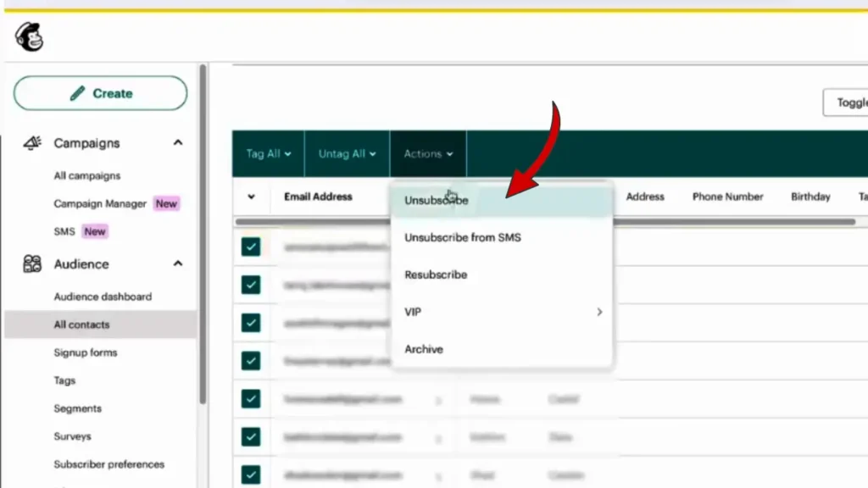Screen dimensions: 868x488
Task: Select Resubscribe from the Actions menu
Action: click(x=436, y=274)
